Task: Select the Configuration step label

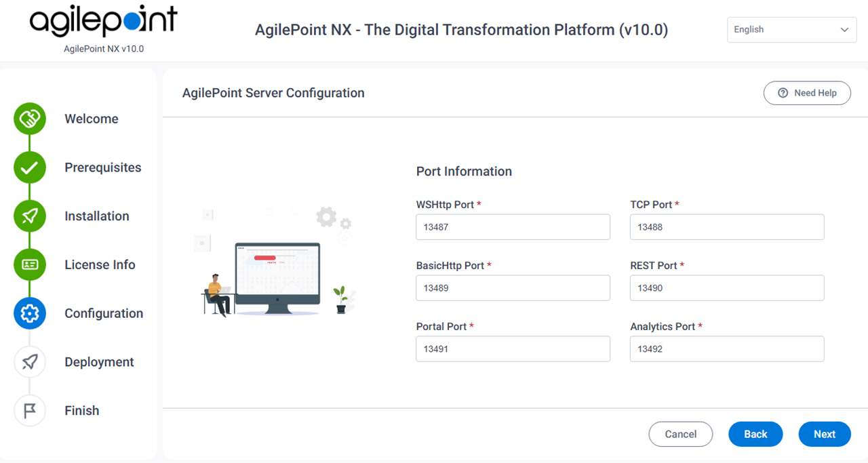Action: 104,313
